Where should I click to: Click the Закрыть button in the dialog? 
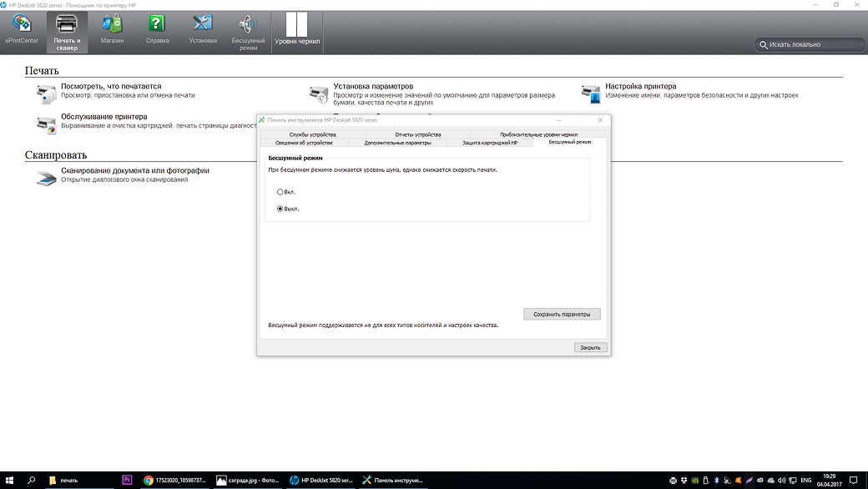tap(590, 347)
